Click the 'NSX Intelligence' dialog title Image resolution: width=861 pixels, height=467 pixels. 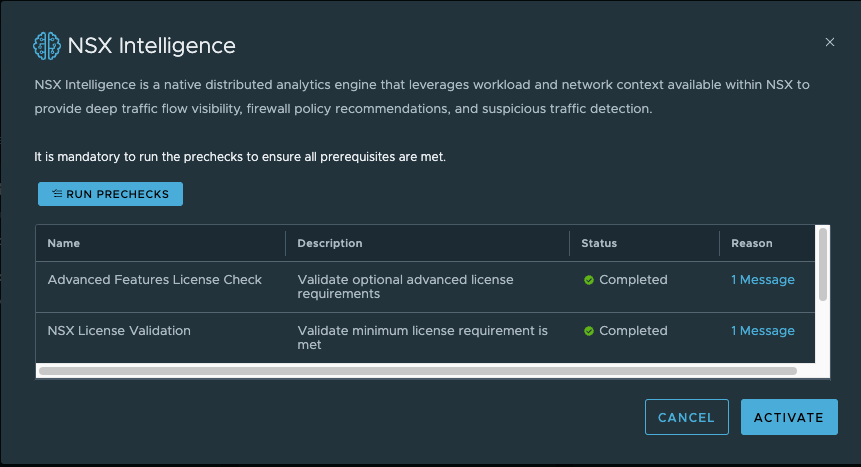coord(152,46)
